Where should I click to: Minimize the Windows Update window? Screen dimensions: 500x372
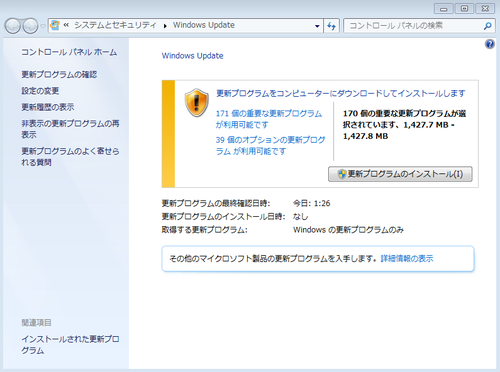tap(444, 9)
